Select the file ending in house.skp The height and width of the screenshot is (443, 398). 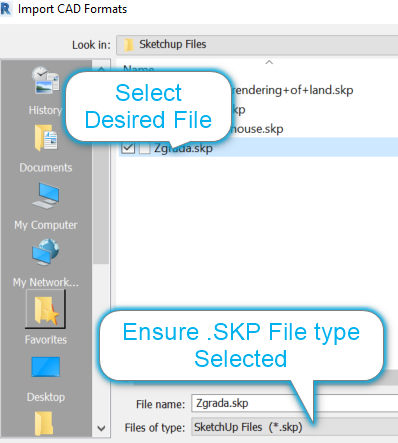pos(256,129)
